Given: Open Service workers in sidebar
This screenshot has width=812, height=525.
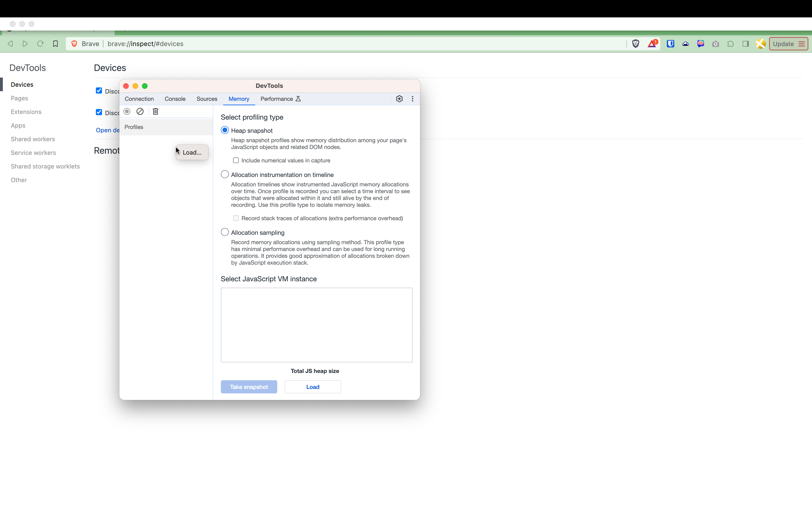Looking at the screenshot, I should coord(33,153).
